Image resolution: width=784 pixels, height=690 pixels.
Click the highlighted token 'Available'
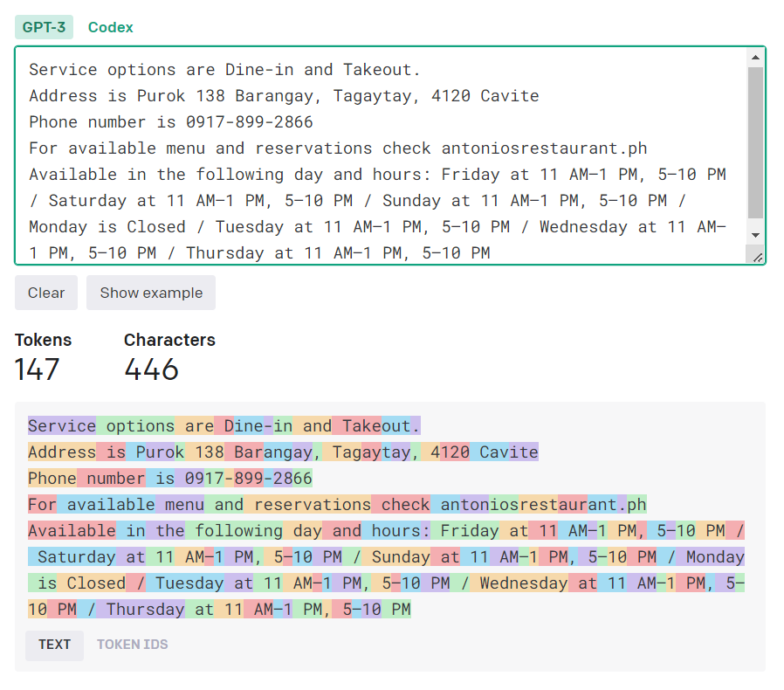[x=72, y=530]
